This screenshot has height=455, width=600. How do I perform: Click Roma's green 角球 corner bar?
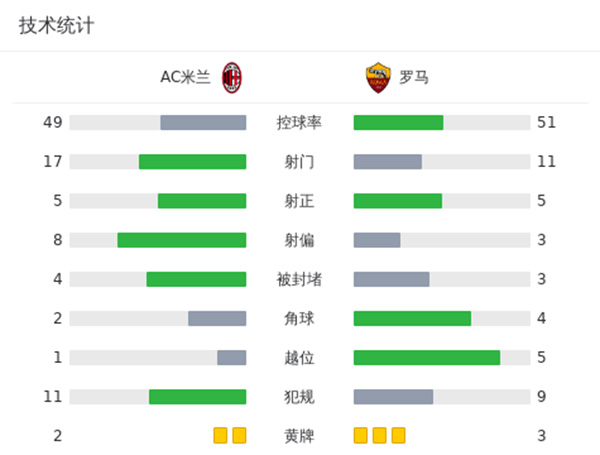click(412, 318)
